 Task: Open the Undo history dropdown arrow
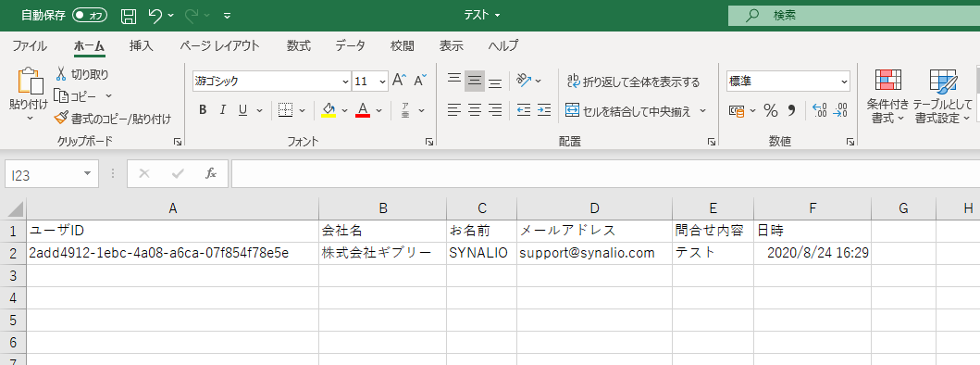point(170,15)
